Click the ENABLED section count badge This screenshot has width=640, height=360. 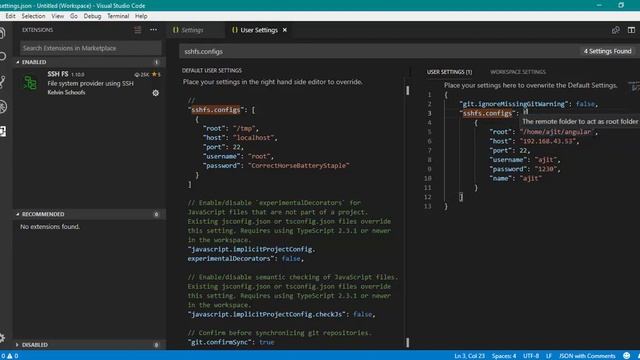(x=156, y=62)
